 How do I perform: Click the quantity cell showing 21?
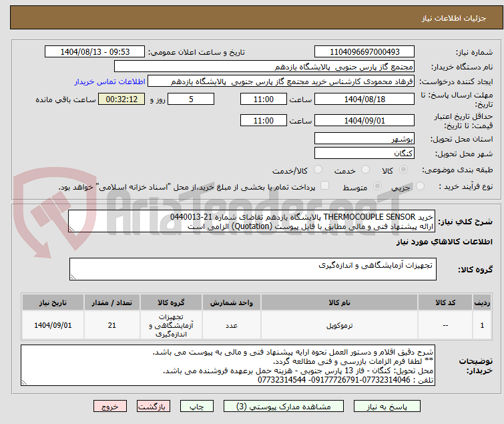112,325
